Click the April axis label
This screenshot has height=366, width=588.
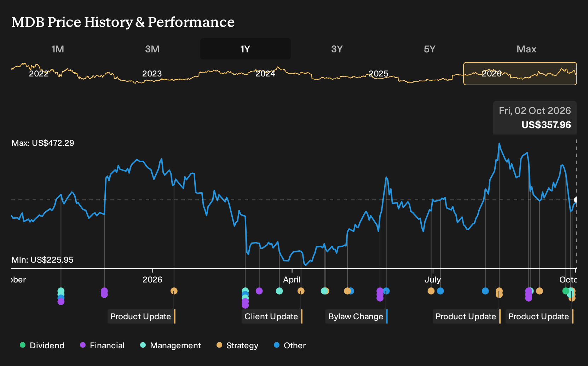292,280
